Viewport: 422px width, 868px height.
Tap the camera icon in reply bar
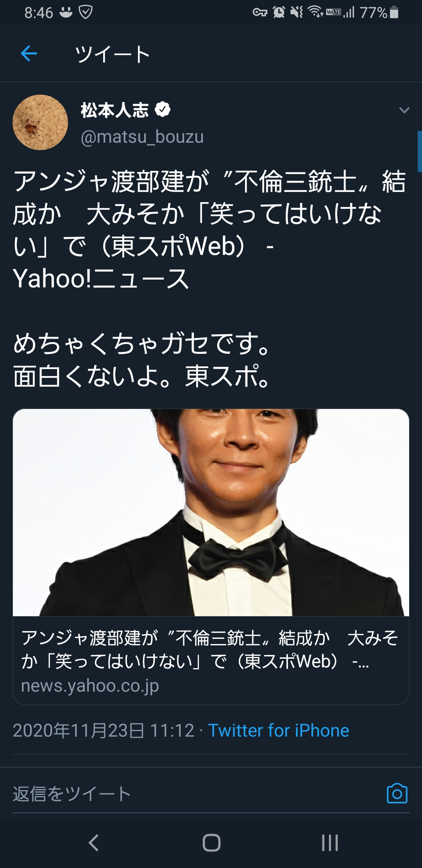point(397,794)
